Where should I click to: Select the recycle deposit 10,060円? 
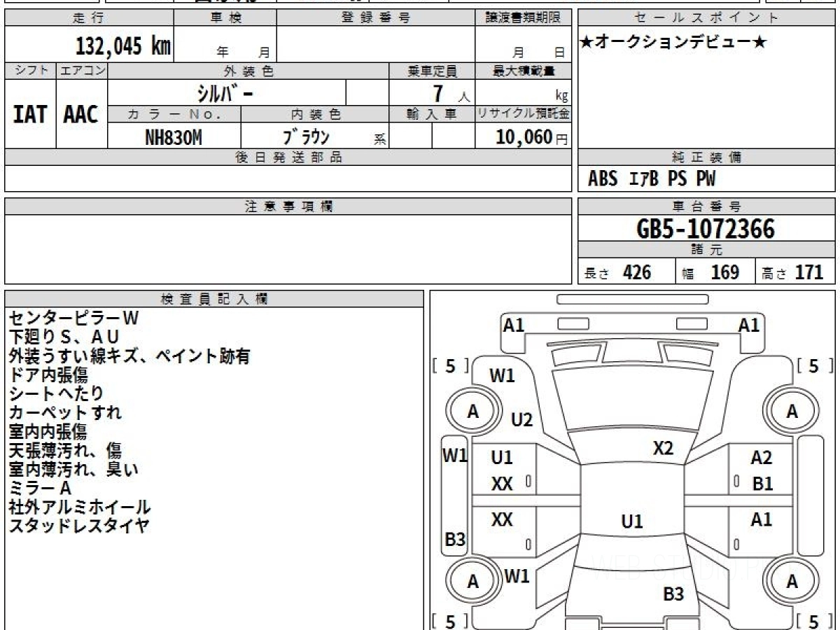tap(532, 137)
